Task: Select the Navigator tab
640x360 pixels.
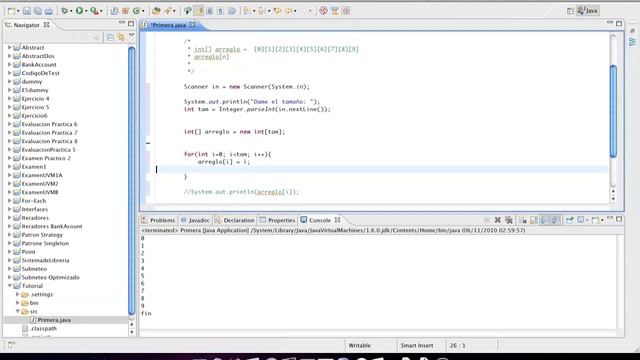Action: tap(27, 25)
